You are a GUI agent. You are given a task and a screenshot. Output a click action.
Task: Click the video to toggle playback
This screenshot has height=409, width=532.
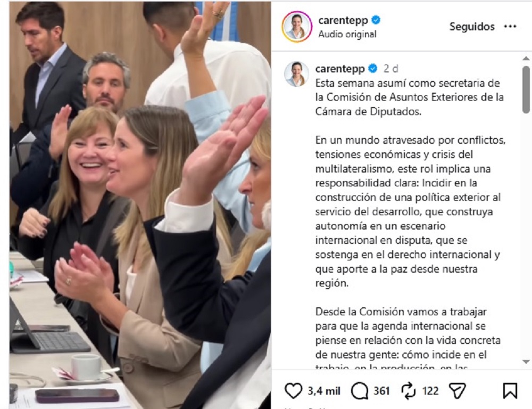click(x=140, y=205)
